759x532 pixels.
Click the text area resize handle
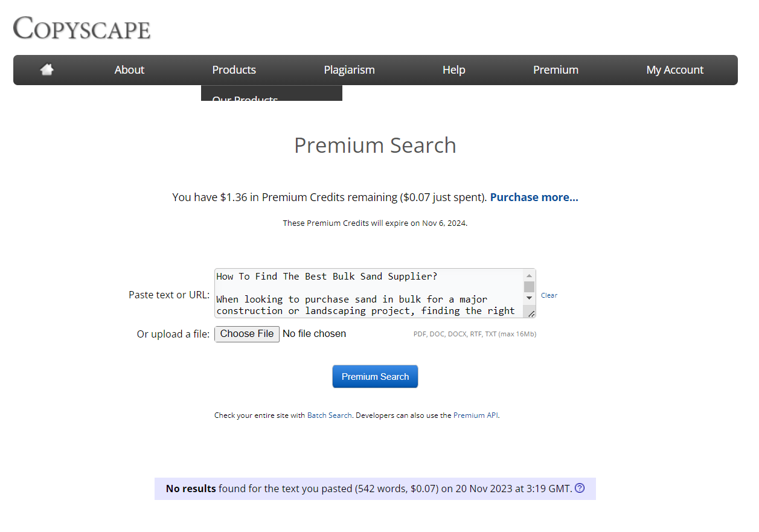(531, 313)
